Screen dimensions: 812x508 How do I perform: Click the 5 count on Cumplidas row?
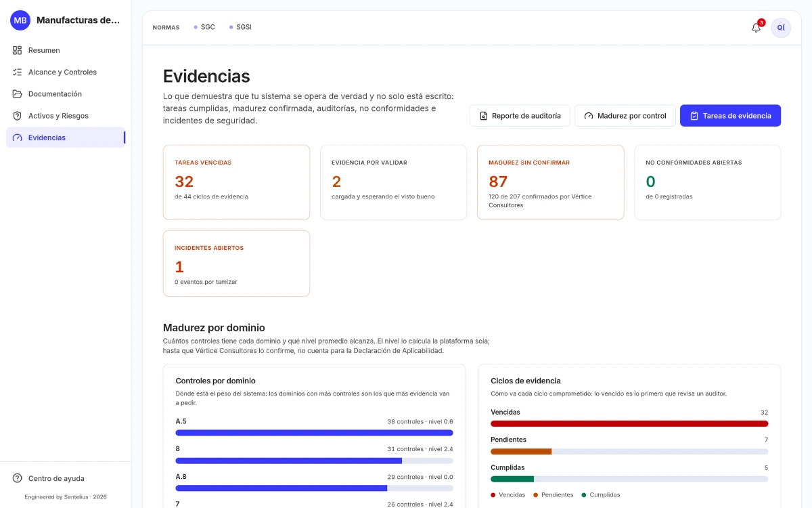click(766, 468)
